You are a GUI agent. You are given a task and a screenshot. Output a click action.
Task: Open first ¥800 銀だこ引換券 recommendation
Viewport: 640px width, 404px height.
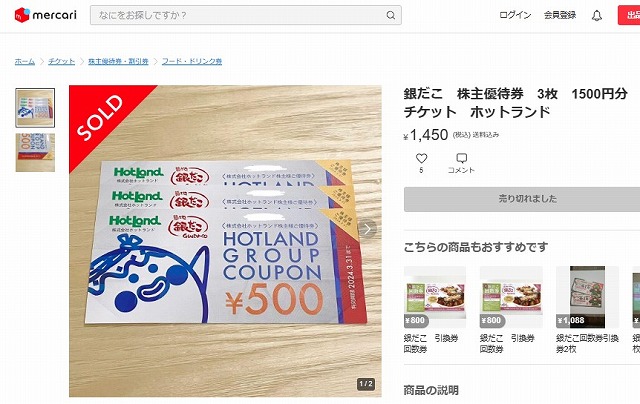pyautogui.click(x=435, y=310)
